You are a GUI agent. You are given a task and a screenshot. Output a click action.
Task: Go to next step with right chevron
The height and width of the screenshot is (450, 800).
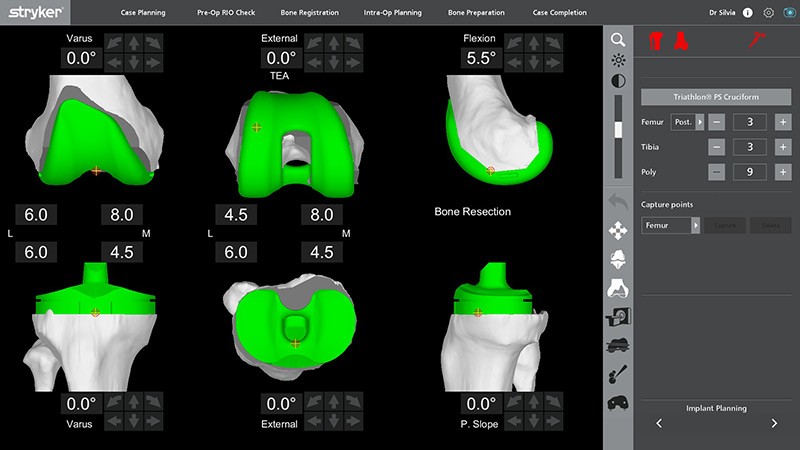click(x=774, y=424)
